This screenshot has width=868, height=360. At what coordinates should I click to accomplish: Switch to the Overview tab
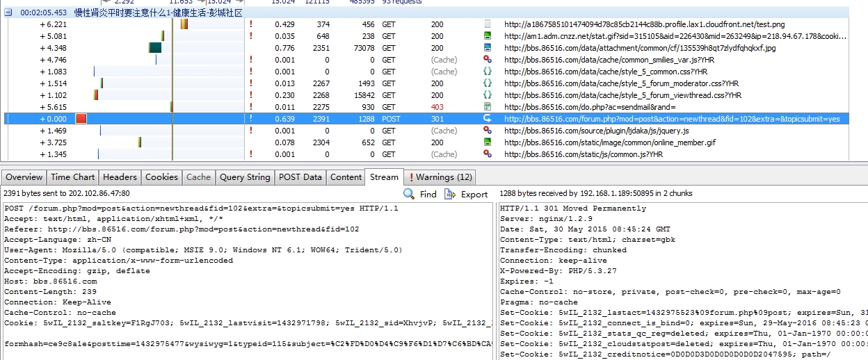24,177
